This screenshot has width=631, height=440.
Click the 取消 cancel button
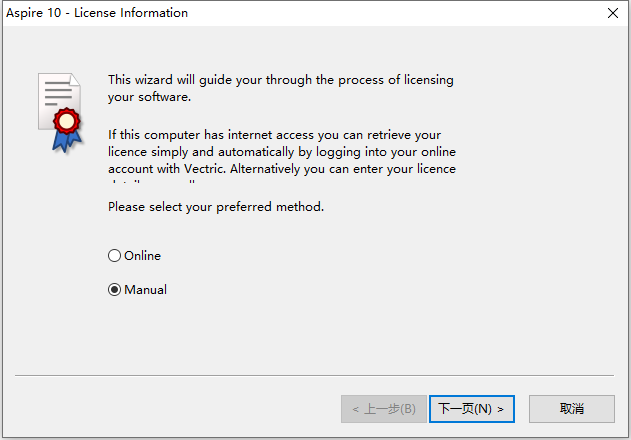(x=572, y=409)
